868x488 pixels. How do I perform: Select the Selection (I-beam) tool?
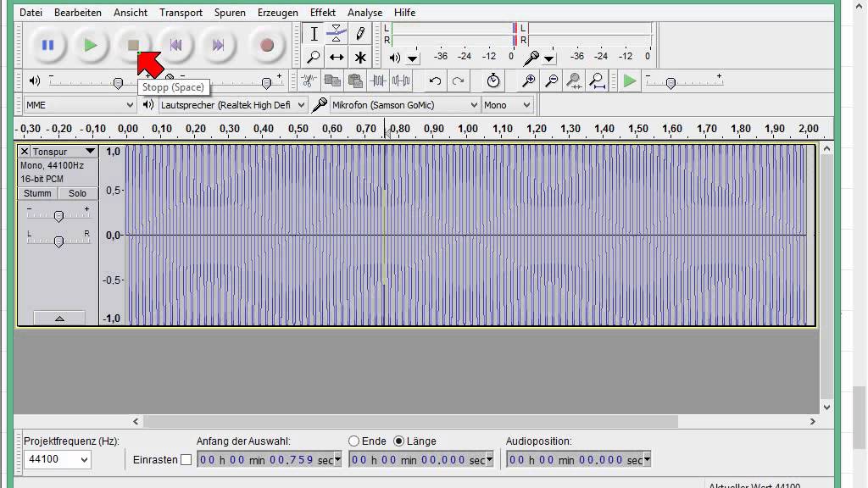tap(314, 34)
